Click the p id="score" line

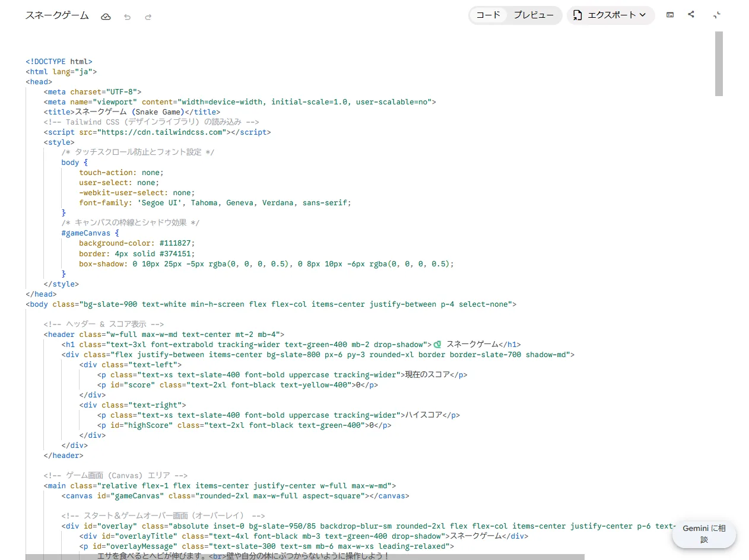click(238, 384)
